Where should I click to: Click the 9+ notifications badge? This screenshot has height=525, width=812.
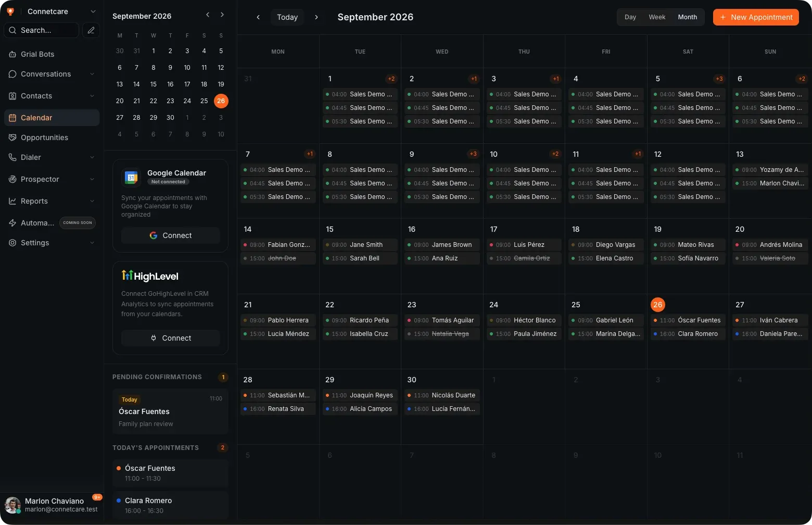[97, 497]
